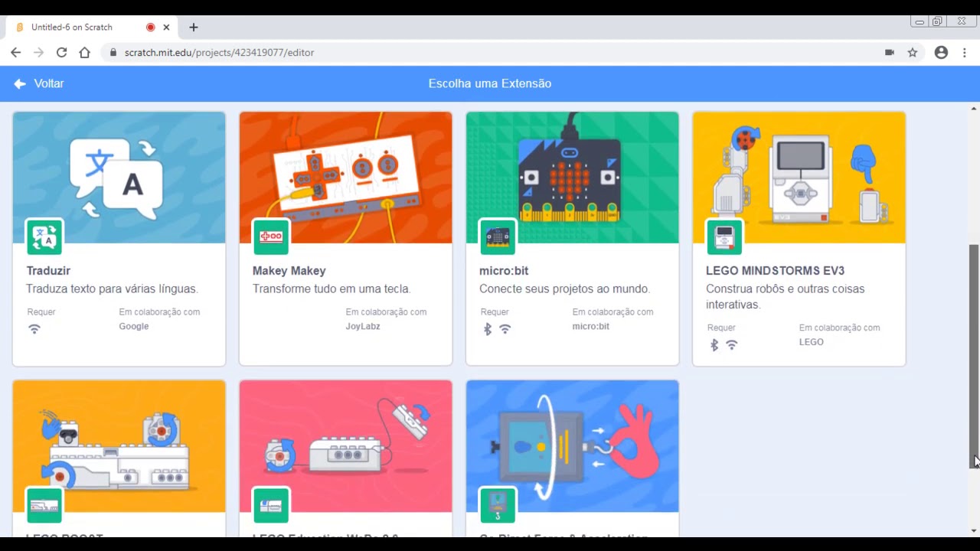This screenshot has height=551, width=980.
Task: Click the 'Transforme tudo em uma tecla.' description
Action: coord(332,289)
